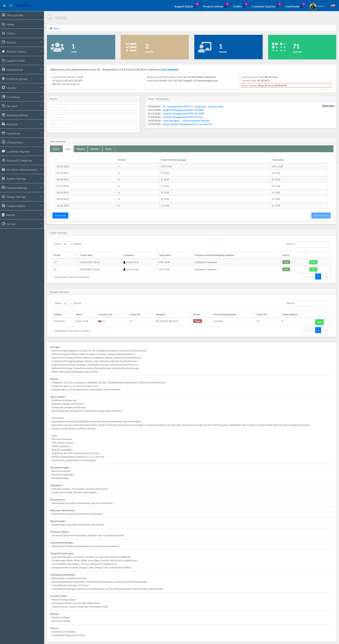Image resolution: width=339 pixels, height=644 pixels.
Task: Open the Orders notification bell
Action: coord(244,6)
